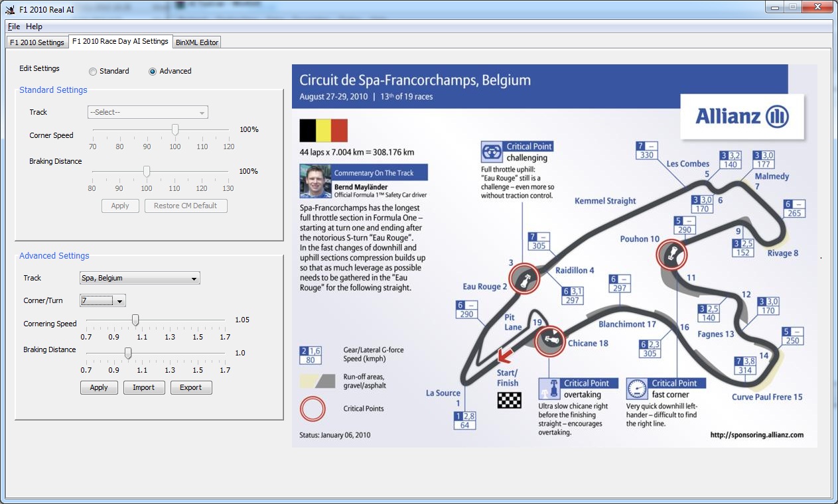Screen dimensions: 838x504
Task: Click the Cornering Speed value 1.05
Action: [242, 320]
